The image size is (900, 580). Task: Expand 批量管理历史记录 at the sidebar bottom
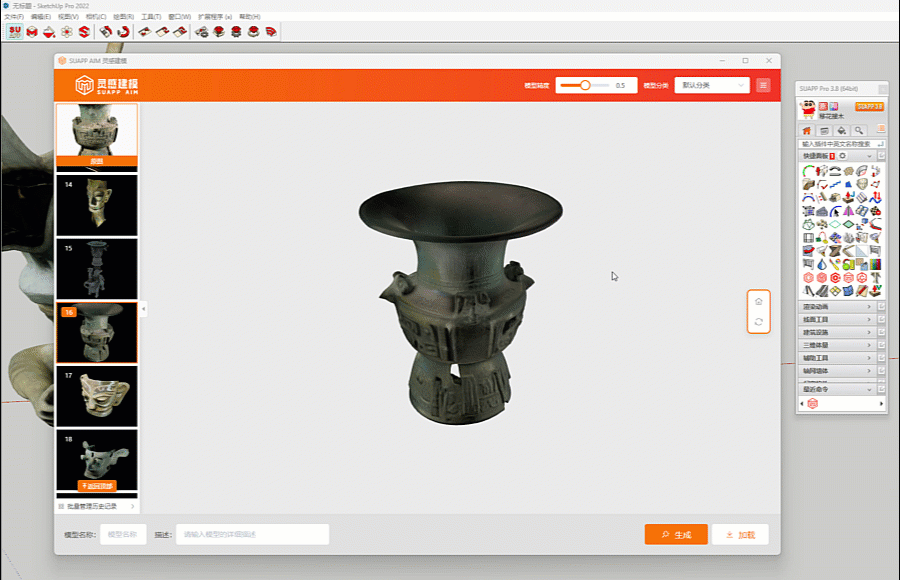[97, 506]
